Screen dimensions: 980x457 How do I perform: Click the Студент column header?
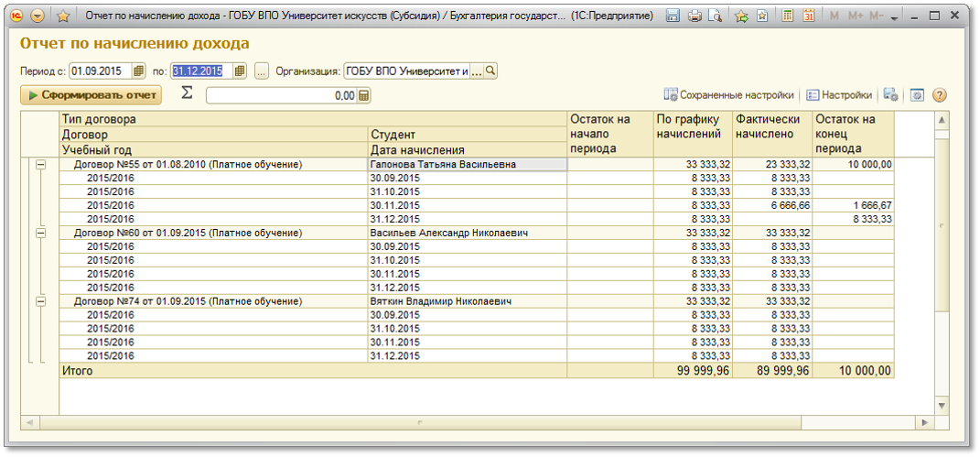click(468, 135)
